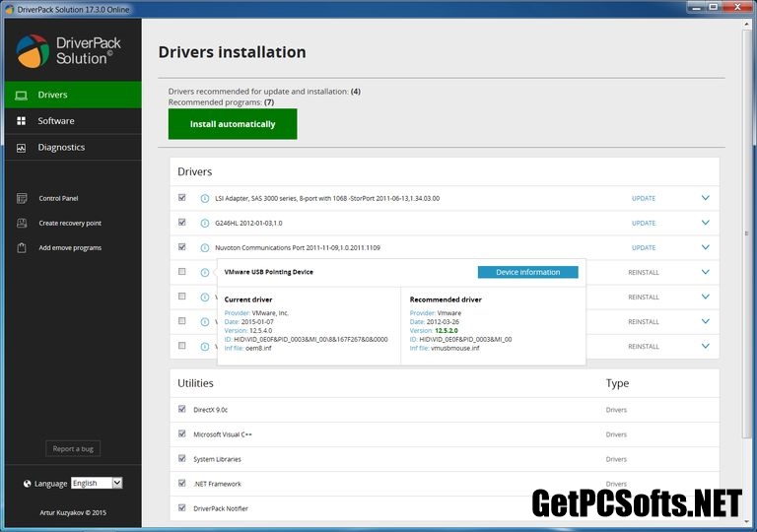Uncheck the System Libraries checkbox

tap(182, 458)
